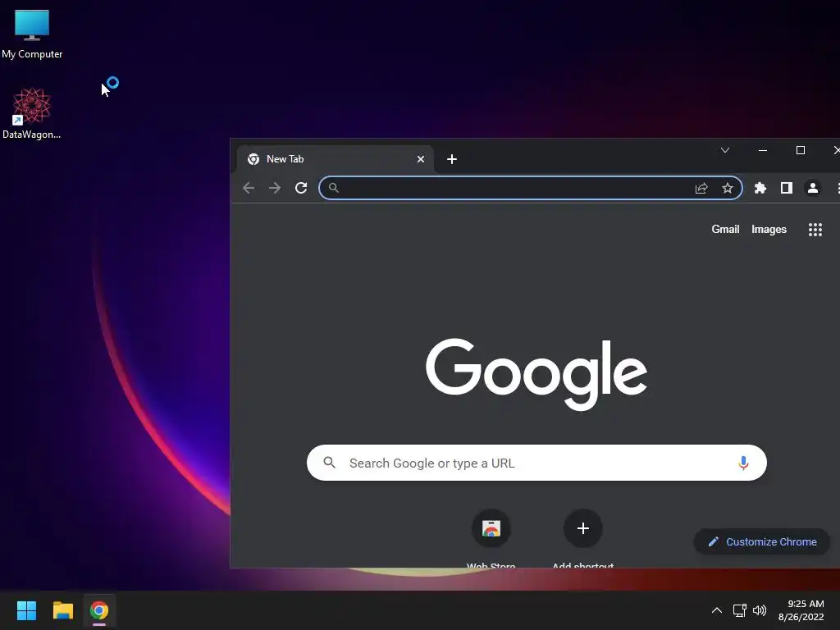
Task: Open the volume speaker tray icon
Action: click(760, 610)
